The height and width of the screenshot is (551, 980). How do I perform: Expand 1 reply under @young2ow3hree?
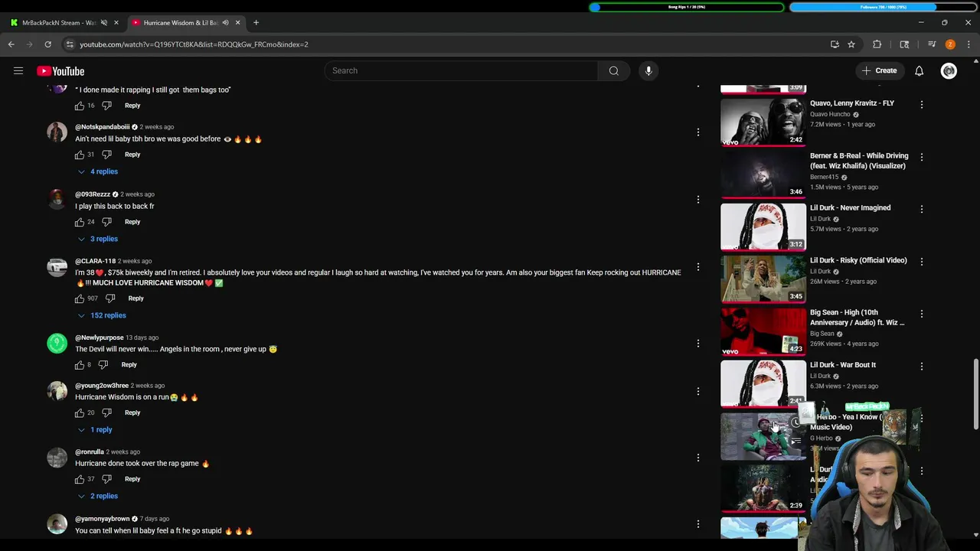tap(96, 430)
